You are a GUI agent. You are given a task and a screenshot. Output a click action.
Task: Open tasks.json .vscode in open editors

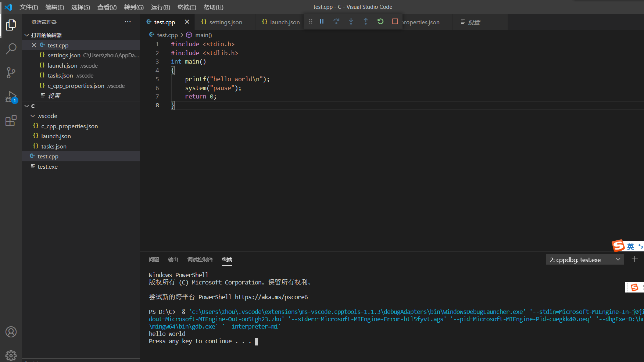click(81, 76)
